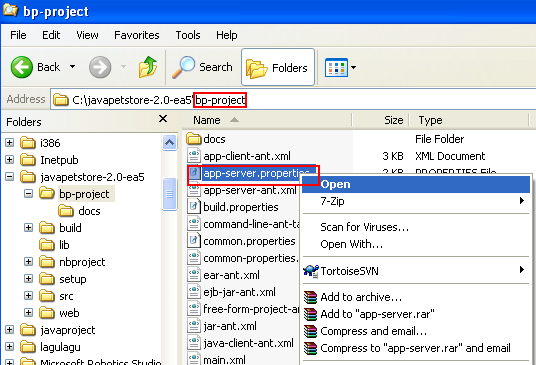Click the grey Forward arrow icon

pos(100,67)
